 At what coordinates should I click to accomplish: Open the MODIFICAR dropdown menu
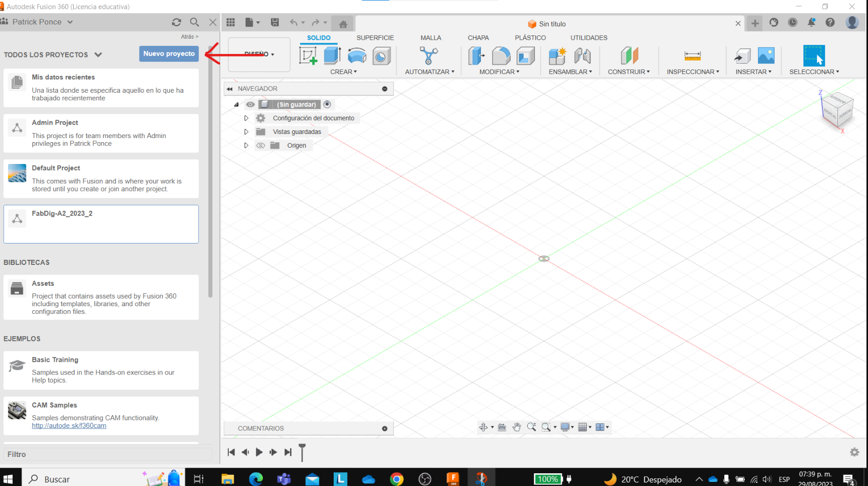pos(500,72)
